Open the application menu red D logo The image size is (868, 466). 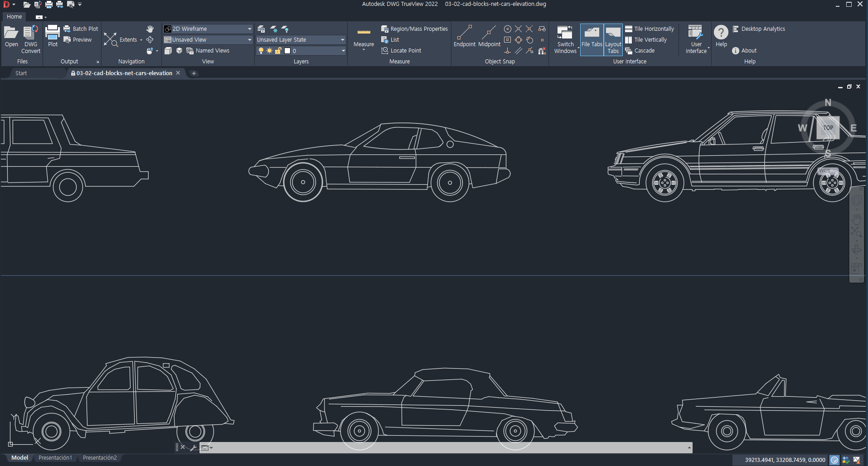click(x=6, y=4)
